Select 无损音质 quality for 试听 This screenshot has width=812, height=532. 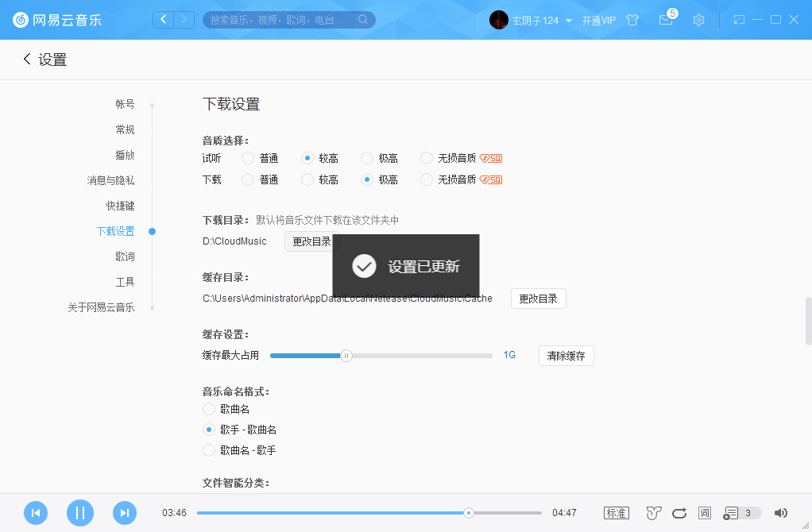(426, 157)
